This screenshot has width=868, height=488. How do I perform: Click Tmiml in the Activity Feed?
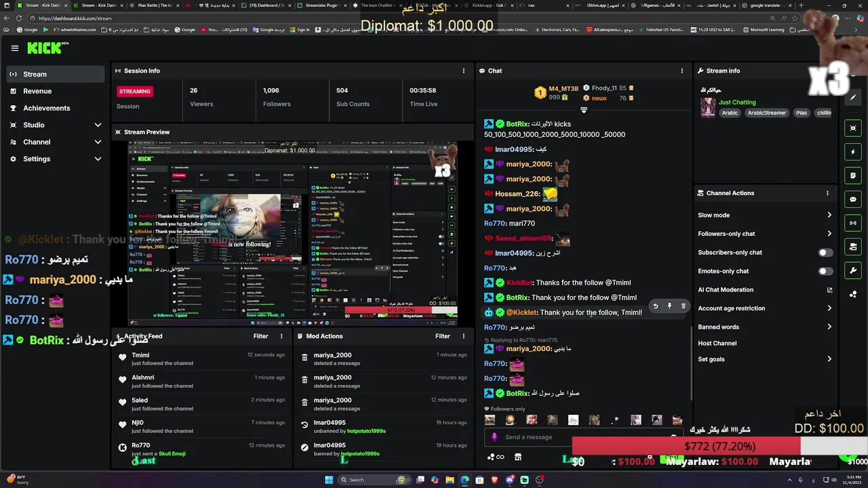[140, 355]
